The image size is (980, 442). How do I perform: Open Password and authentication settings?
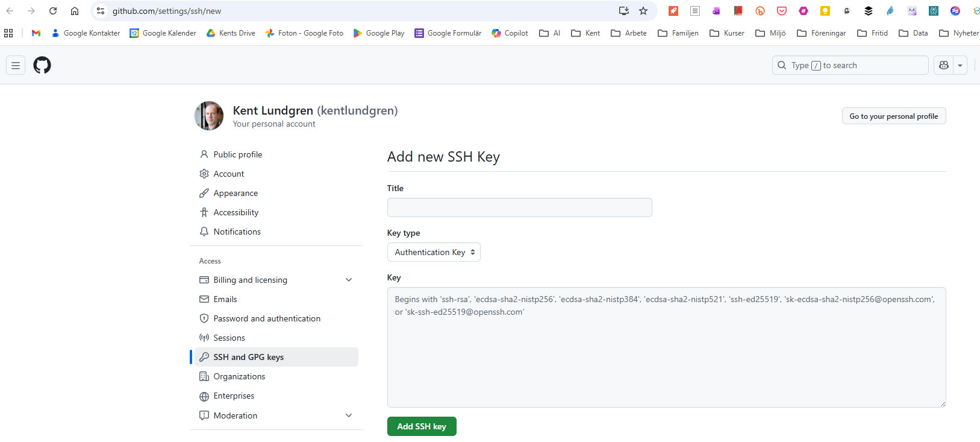(x=276, y=318)
